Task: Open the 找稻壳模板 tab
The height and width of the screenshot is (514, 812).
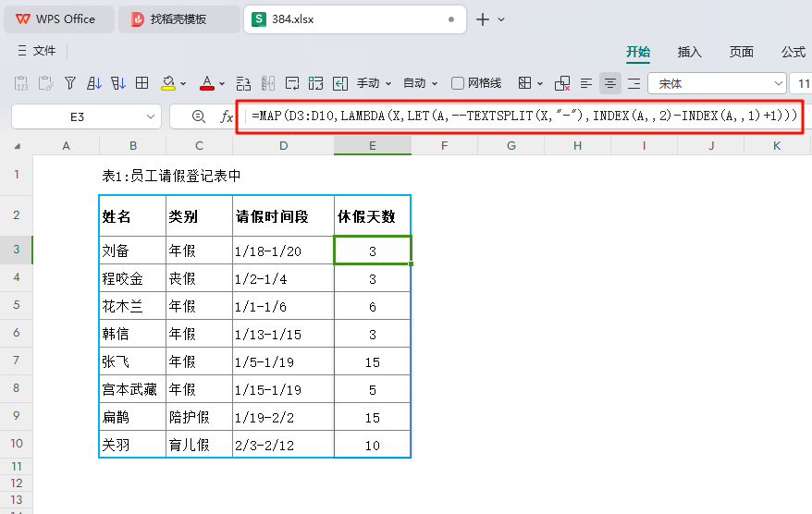Action: (179, 19)
